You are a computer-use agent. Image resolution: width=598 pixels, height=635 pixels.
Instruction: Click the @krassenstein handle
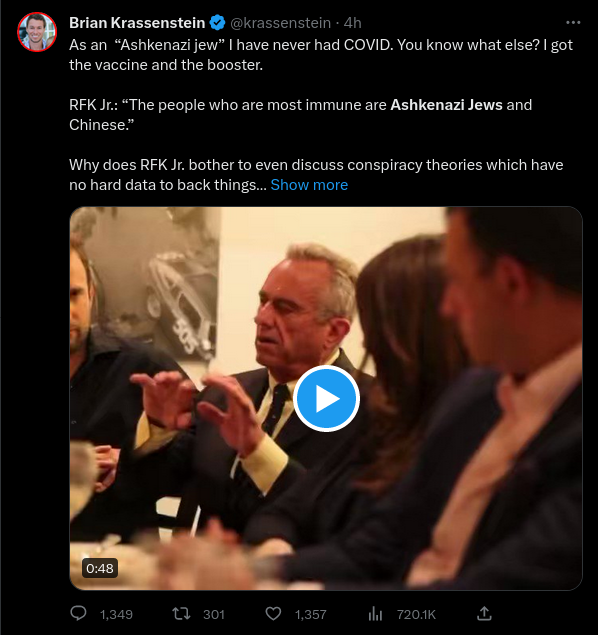280,23
